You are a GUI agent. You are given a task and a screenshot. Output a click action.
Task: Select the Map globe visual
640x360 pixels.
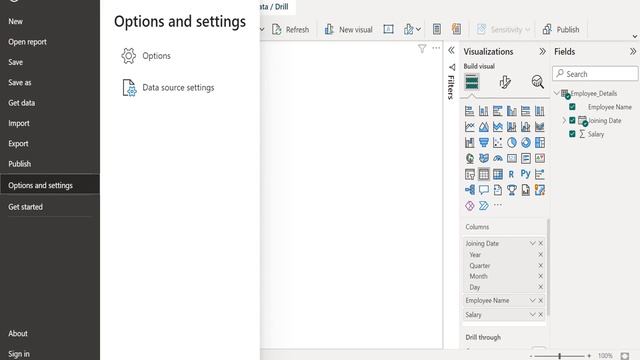coord(470,158)
